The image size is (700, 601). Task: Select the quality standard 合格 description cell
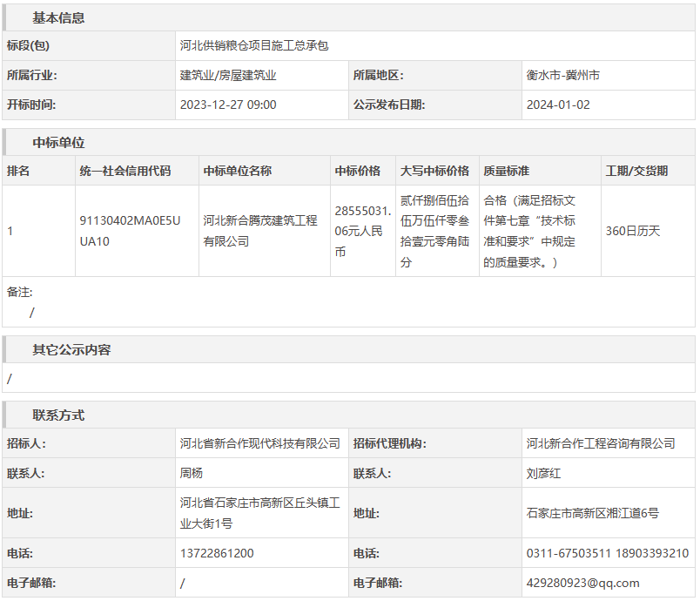[540, 231]
